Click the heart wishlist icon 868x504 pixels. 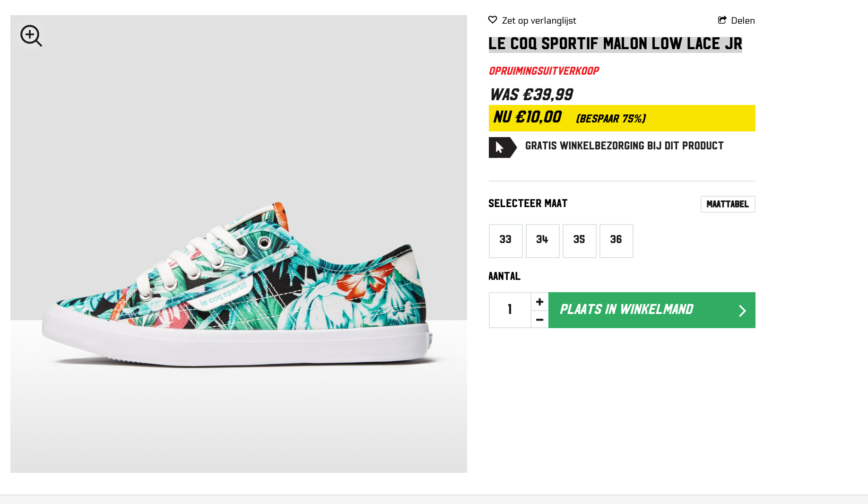coord(493,20)
